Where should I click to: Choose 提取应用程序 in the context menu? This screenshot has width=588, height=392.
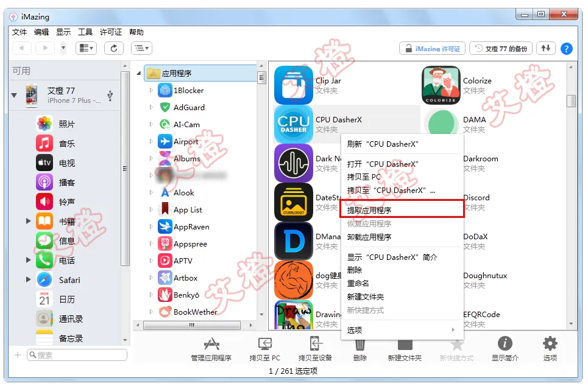[402, 210]
